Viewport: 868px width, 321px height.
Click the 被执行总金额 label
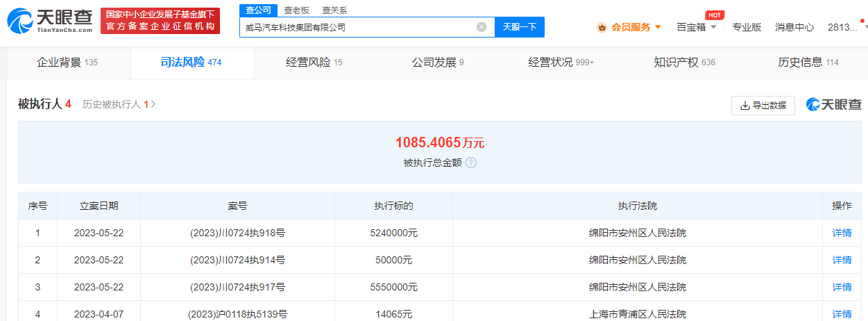[433, 163]
